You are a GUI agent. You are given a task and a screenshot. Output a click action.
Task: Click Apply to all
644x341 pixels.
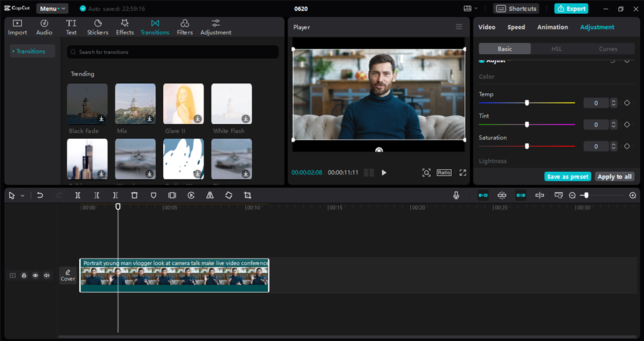[614, 176]
